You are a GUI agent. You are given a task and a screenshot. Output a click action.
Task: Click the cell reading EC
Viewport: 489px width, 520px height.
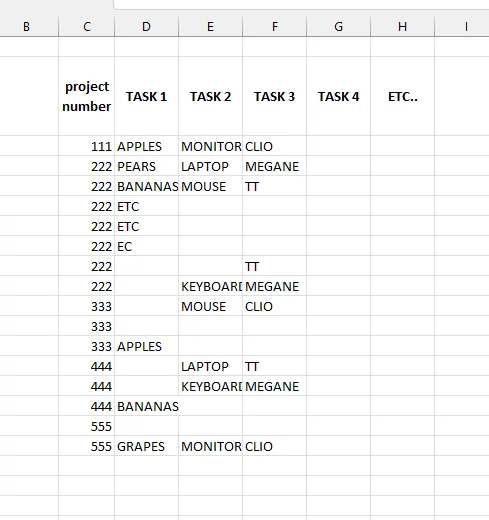[x=146, y=246]
